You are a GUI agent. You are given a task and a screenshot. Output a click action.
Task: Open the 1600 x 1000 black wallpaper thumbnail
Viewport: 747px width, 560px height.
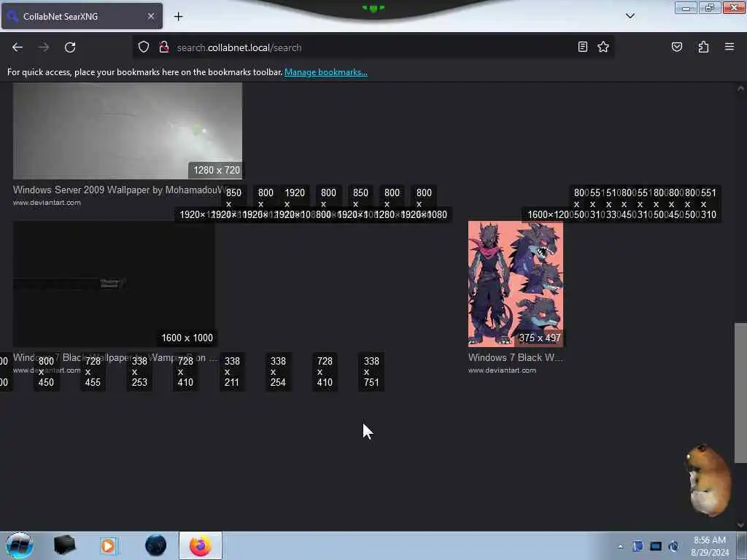point(113,284)
